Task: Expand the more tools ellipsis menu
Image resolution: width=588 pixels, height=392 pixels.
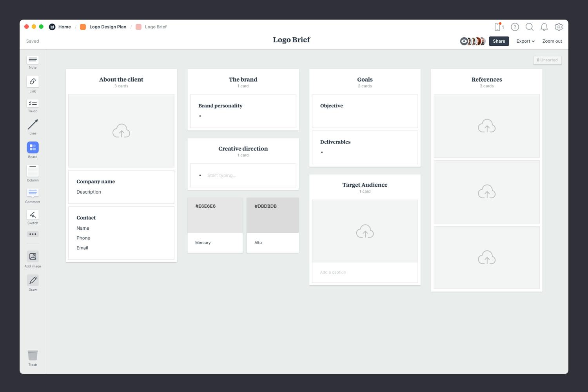Action: tap(33, 234)
